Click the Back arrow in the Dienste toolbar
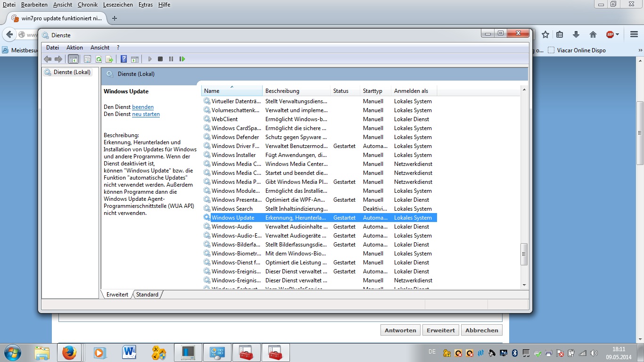Image resolution: width=644 pixels, height=362 pixels. click(x=48, y=59)
